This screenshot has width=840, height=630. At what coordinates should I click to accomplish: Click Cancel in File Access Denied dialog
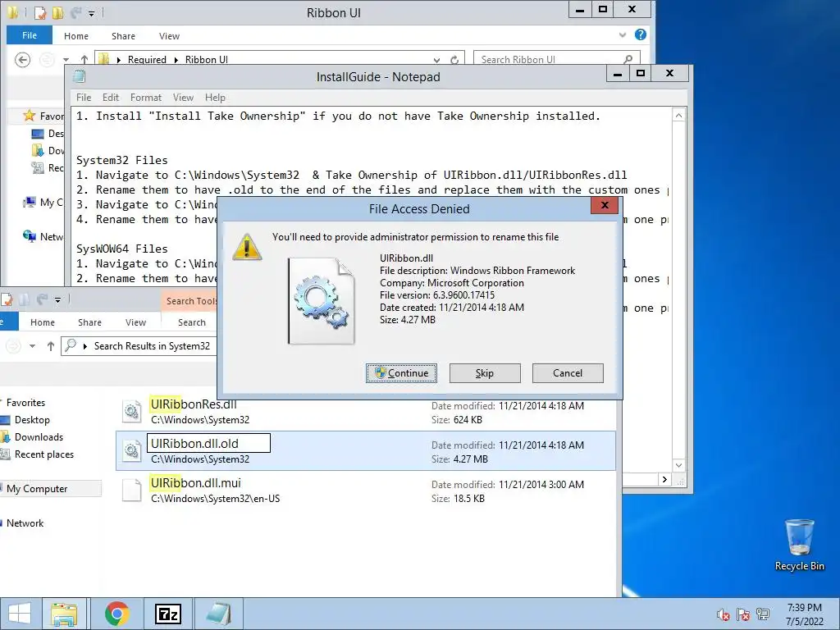568,373
